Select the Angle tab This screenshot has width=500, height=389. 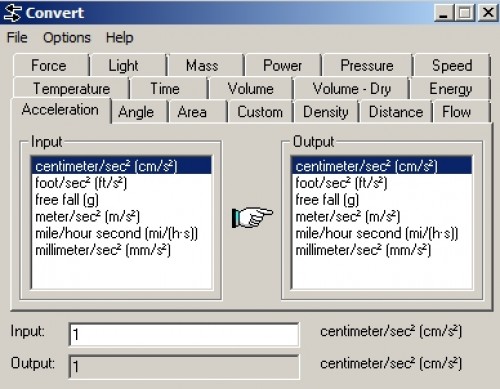point(136,112)
